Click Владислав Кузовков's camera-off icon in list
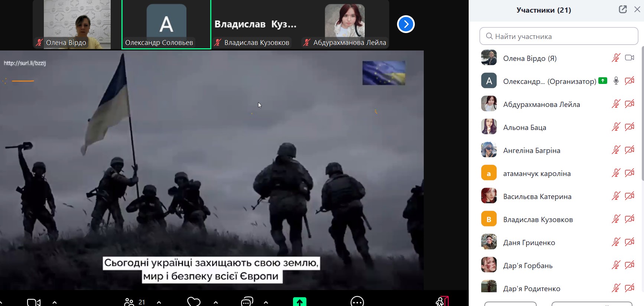This screenshot has height=306, width=644. (630, 219)
